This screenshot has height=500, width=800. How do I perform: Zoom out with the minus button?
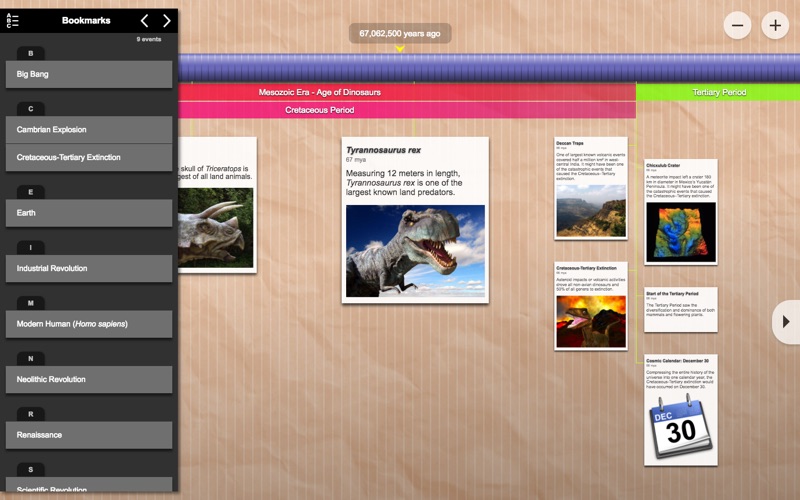pyautogui.click(x=737, y=25)
